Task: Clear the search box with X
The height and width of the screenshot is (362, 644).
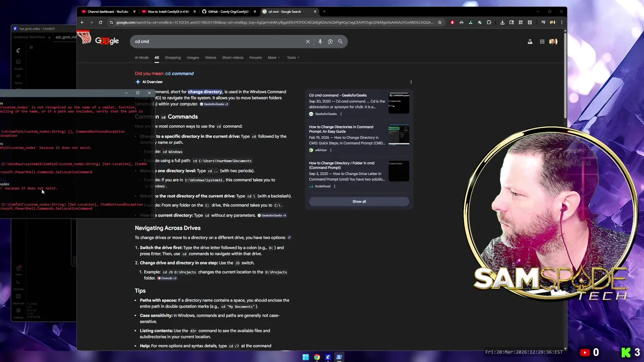Action: tap(307, 41)
